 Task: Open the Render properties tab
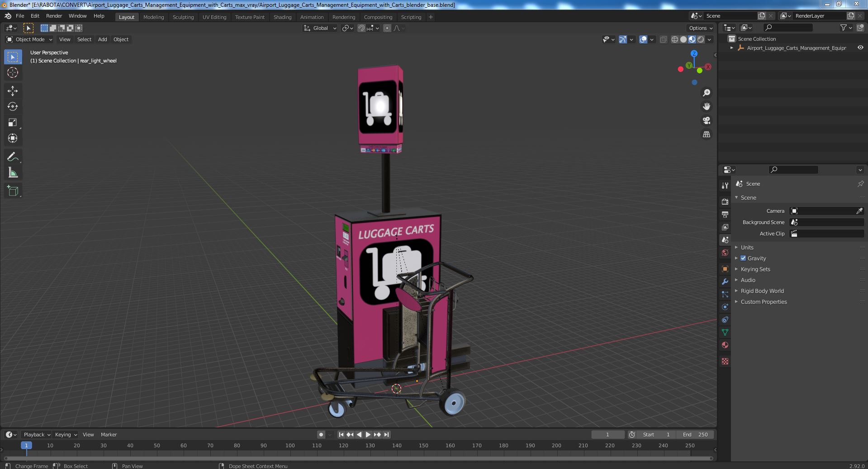pyautogui.click(x=725, y=201)
